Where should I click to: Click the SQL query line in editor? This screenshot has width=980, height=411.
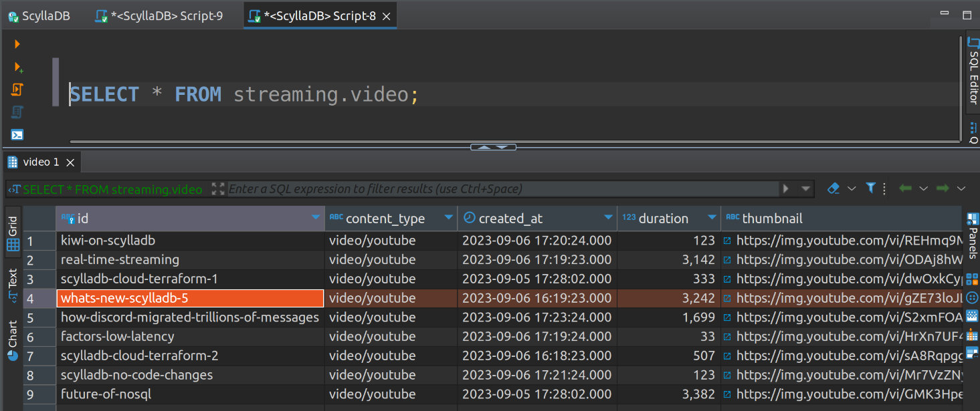pyautogui.click(x=245, y=94)
